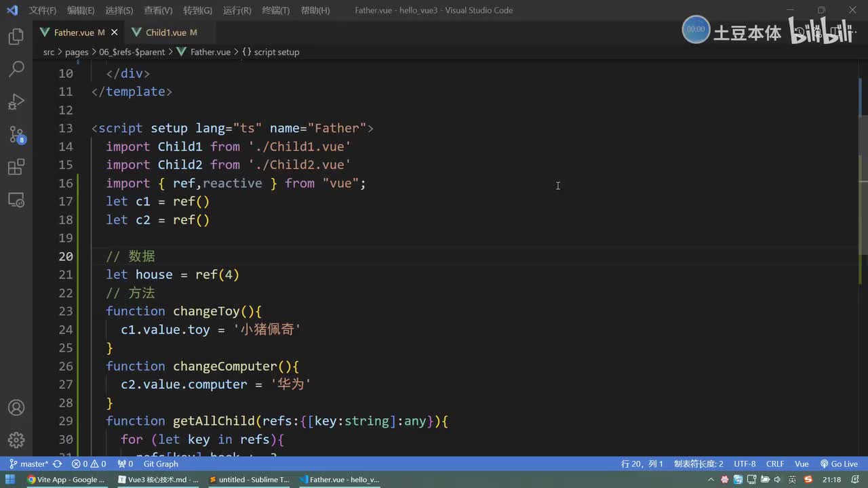Open the errors and warnings problems indicator
The width and height of the screenshot is (868, 488).
(89, 464)
